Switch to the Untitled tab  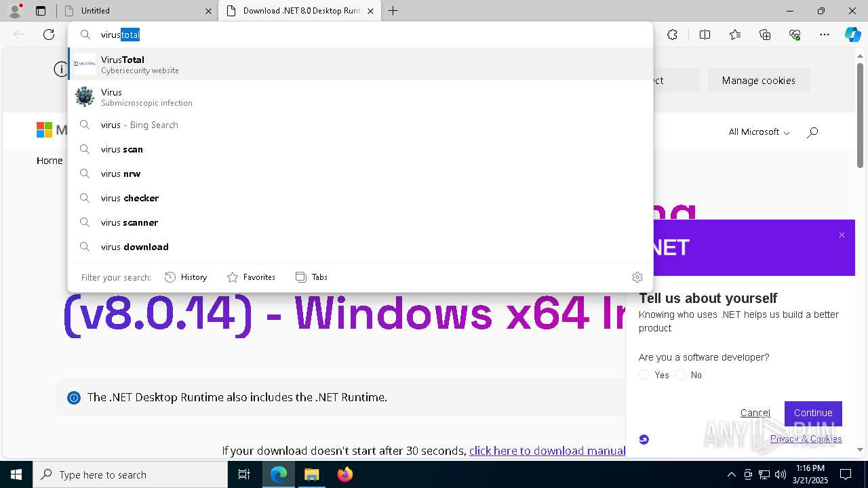(136, 11)
